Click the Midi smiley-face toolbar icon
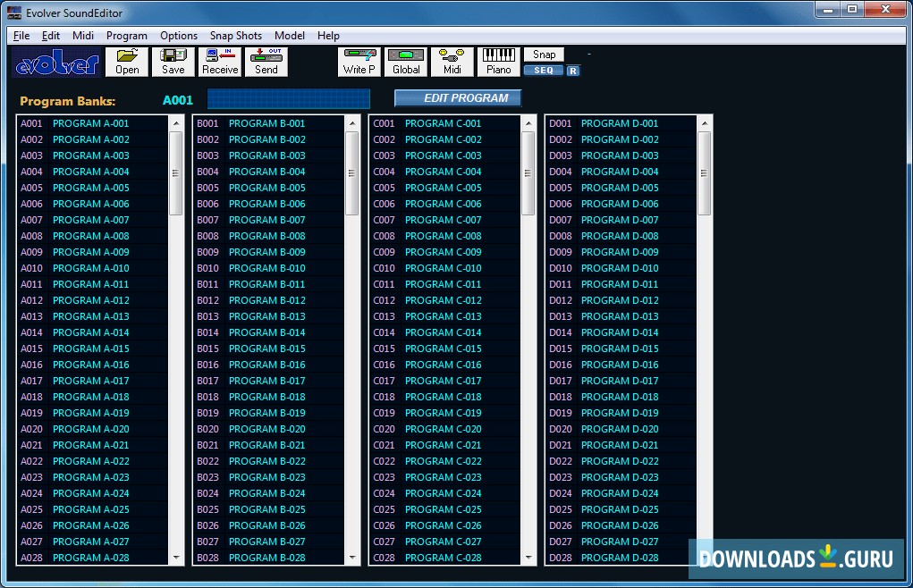 point(452,61)
